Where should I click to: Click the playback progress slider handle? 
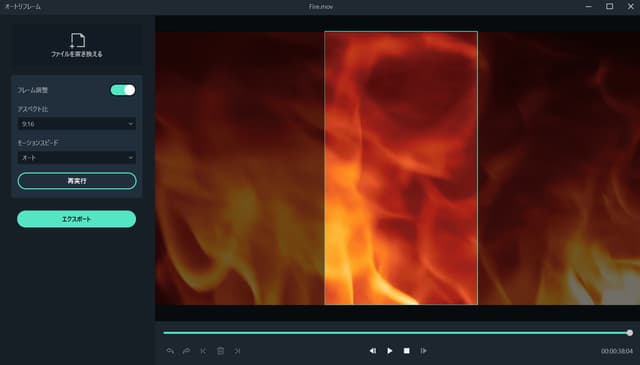pyautogui.click(x=630, y=333)
